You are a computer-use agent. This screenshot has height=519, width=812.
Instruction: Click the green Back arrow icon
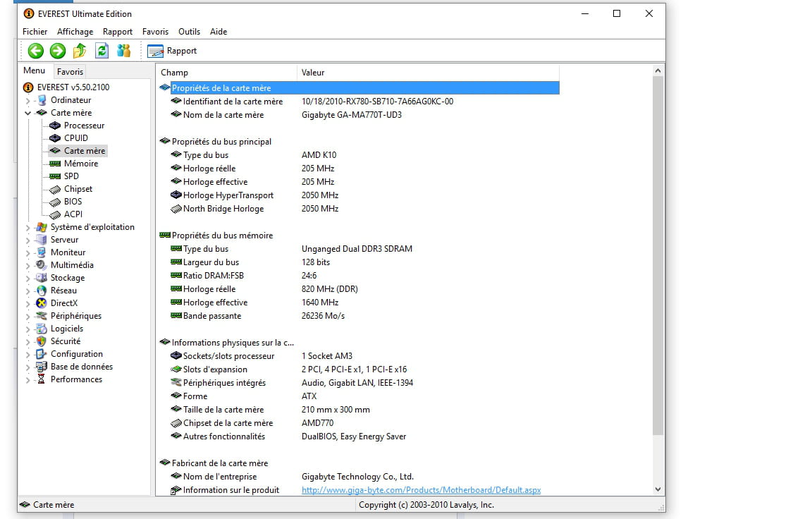coord(36,51)
